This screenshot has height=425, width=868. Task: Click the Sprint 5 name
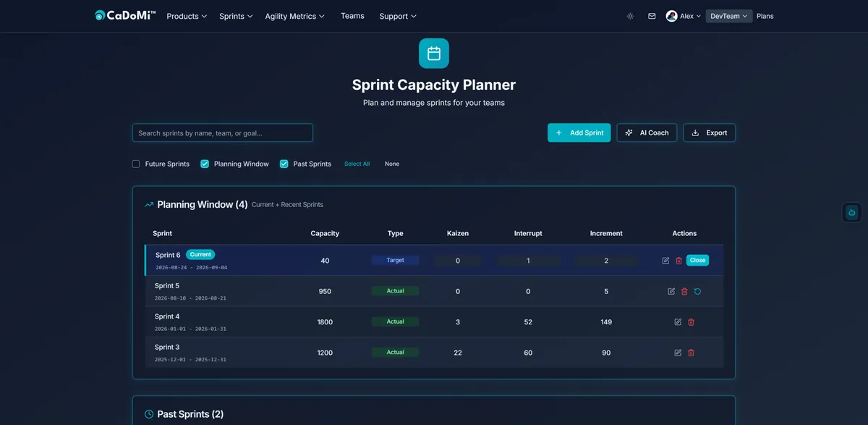point(167,286)
